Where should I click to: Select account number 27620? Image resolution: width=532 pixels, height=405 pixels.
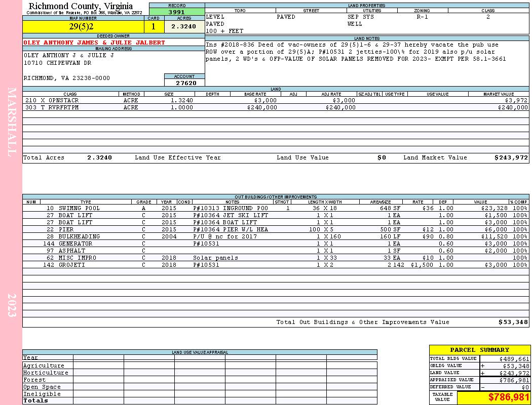[186, 83]
